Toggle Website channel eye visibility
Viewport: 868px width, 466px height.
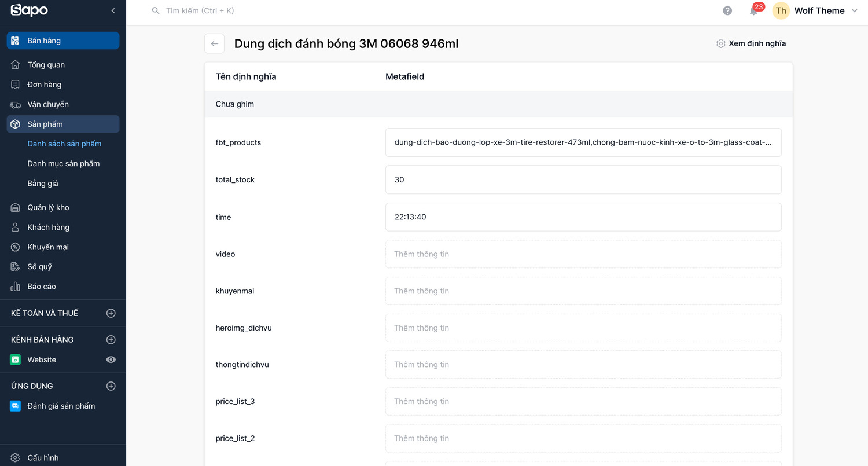pos(111,359)
